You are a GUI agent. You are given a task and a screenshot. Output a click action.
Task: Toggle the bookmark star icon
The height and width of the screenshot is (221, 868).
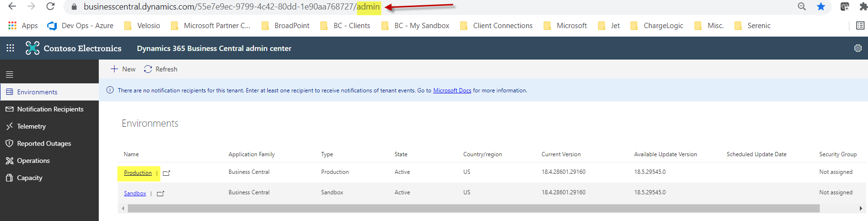pyautogui.click(x=821, y=6)
